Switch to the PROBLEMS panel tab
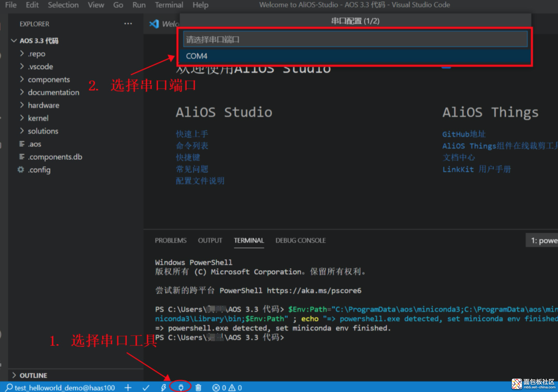Screen dimensions: 558x392 pos(171,240)
